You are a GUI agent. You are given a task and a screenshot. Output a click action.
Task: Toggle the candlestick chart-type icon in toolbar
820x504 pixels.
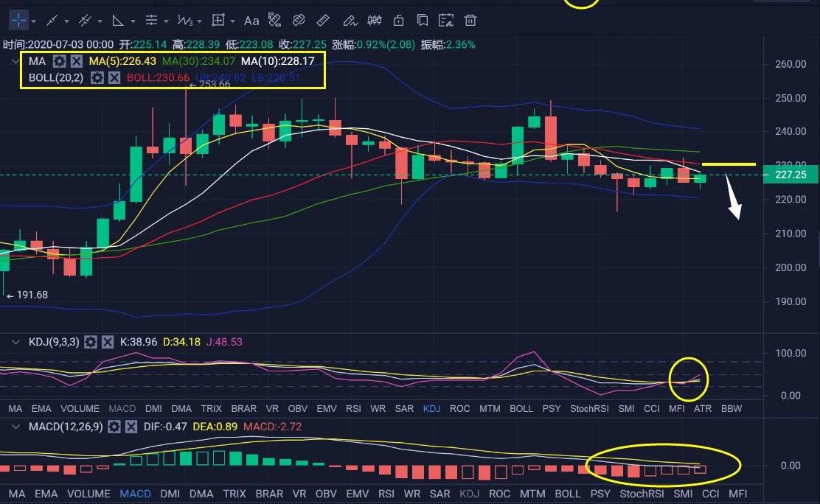pos(374,21)
